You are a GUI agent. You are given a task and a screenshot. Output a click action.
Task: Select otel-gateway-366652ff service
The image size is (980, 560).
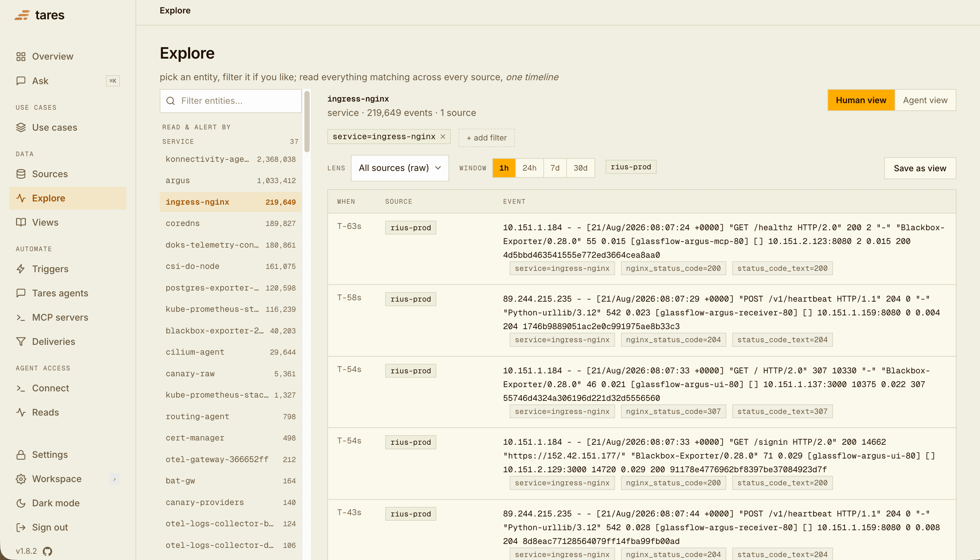pos(230,459)
